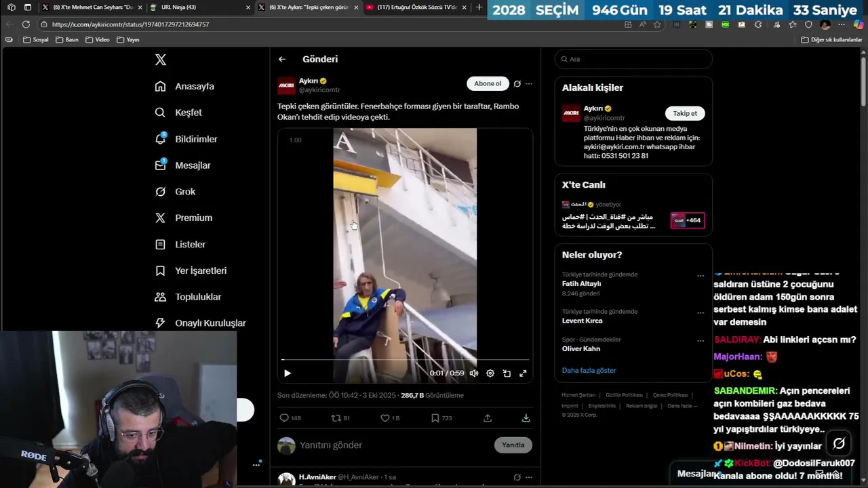Image resolution: width=868 pixels, height=488 pixels.
Task: Open video settings gear
Action: pos(490,373)
